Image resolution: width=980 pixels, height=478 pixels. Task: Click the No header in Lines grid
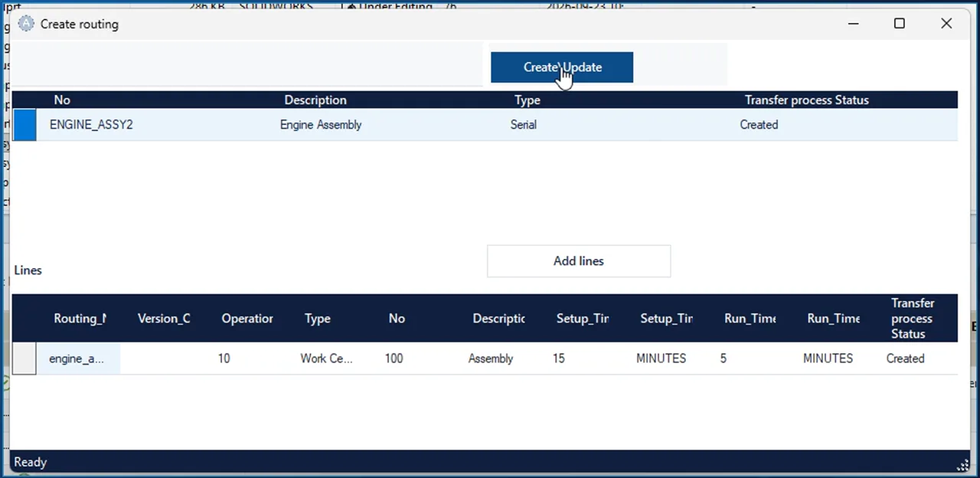click(x=397, y=319)
